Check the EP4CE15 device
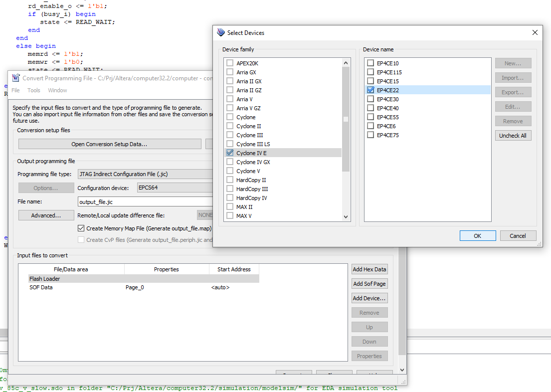The image size is (551, 392). [370, 81]
